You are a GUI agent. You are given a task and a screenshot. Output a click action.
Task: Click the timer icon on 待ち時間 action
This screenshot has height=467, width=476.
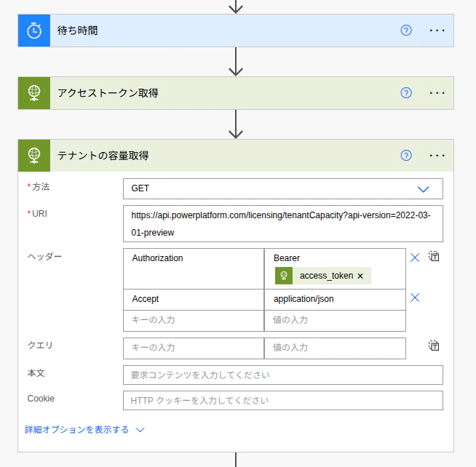34,31
